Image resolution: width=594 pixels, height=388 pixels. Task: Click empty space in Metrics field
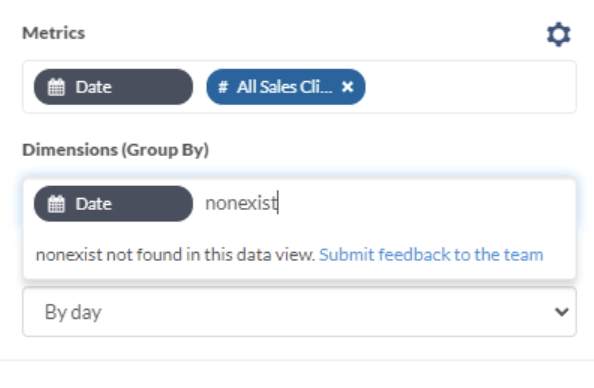[x=470, y=87]
